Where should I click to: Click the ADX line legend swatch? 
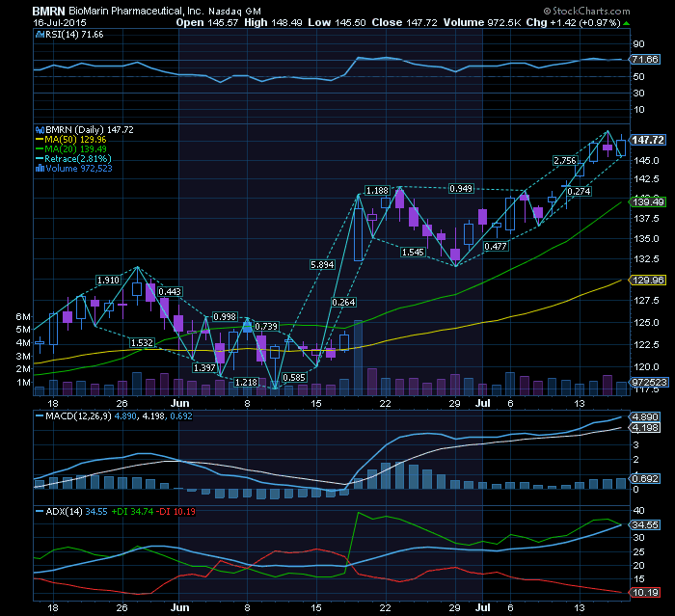[40, 512]
